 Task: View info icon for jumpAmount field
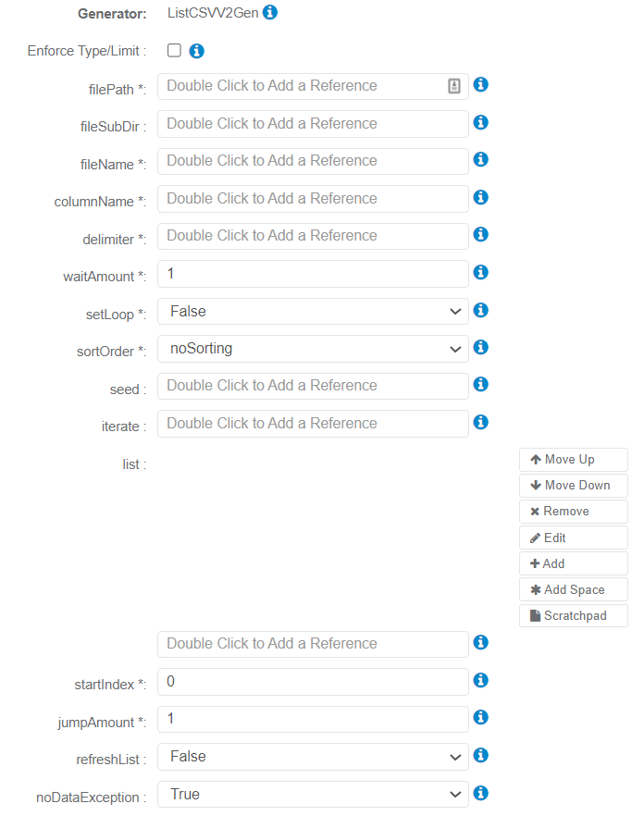pyautogui.click(x=480, y=717)
